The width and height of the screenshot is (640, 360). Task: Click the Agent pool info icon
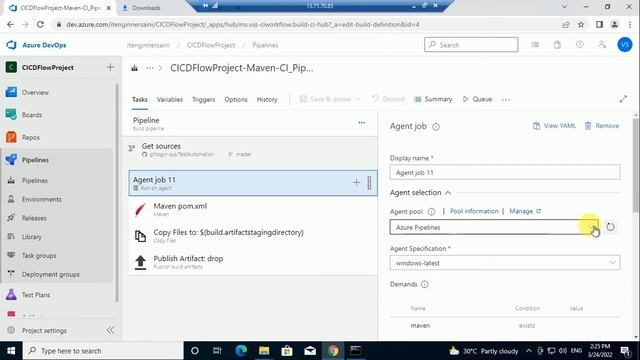431,211
